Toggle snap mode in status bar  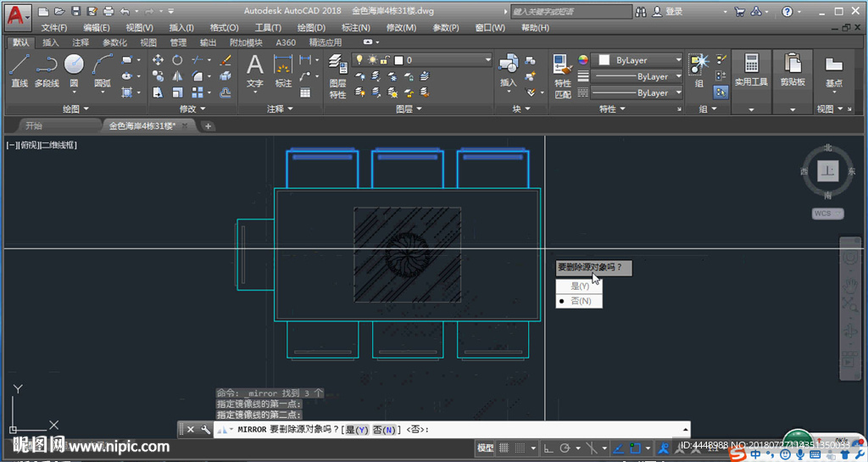point(520,448)
